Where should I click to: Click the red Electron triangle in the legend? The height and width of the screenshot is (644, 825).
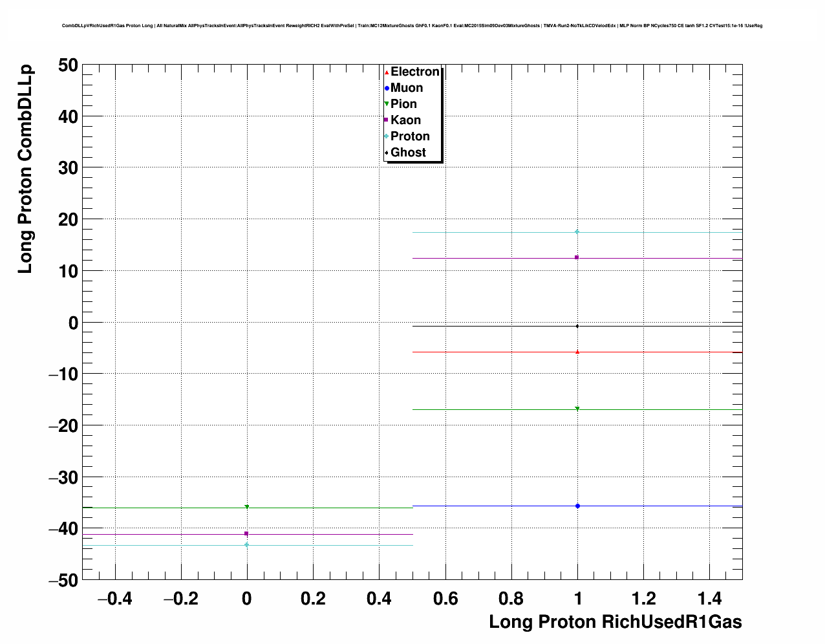pos(387,72)
